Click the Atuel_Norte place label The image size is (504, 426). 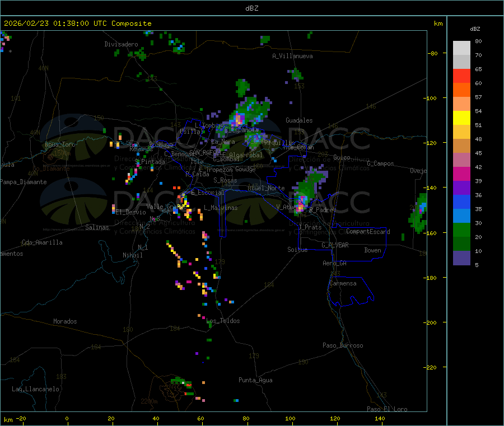pyautogui.click(x=266, y=188)
